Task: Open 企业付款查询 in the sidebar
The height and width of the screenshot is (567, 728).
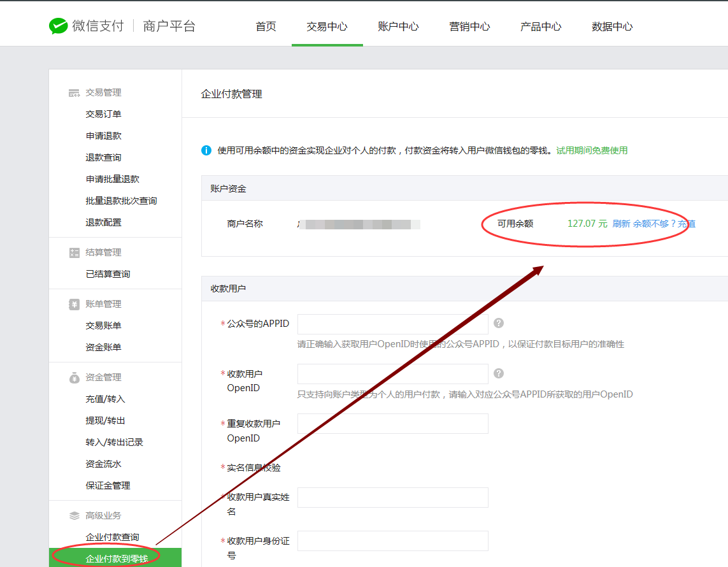Action: [112, 537]
